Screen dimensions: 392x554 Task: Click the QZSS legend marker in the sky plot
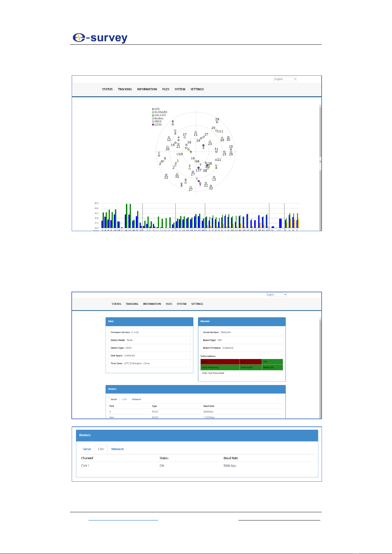[153, 125]
